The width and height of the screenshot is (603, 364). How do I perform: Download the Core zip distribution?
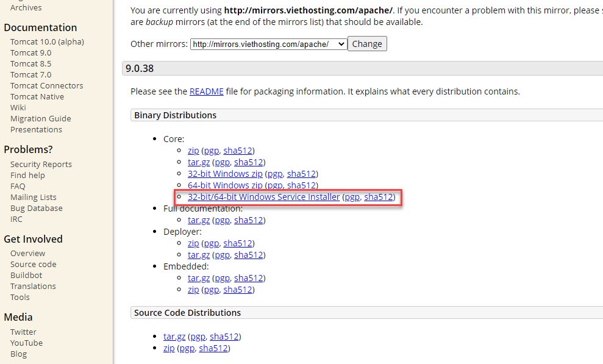click(193, 151)
